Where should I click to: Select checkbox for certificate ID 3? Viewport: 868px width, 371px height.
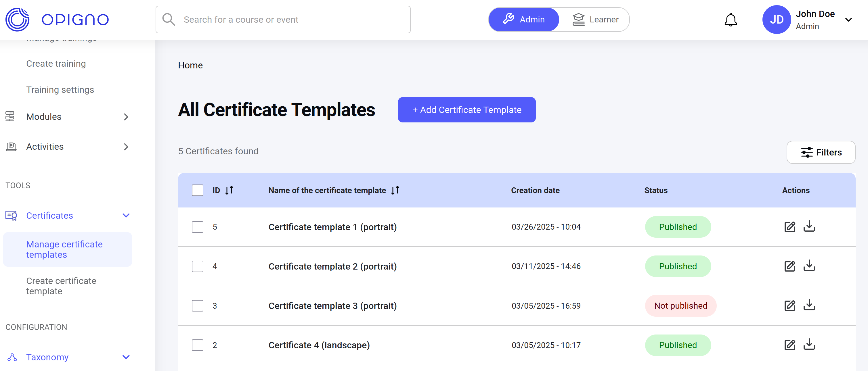click(x=198, y=306)
